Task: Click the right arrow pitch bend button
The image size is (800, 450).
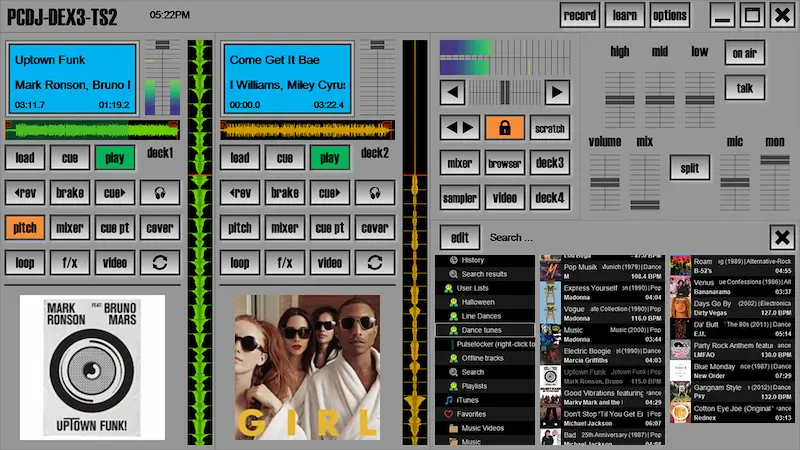Action: coord(556,93)
